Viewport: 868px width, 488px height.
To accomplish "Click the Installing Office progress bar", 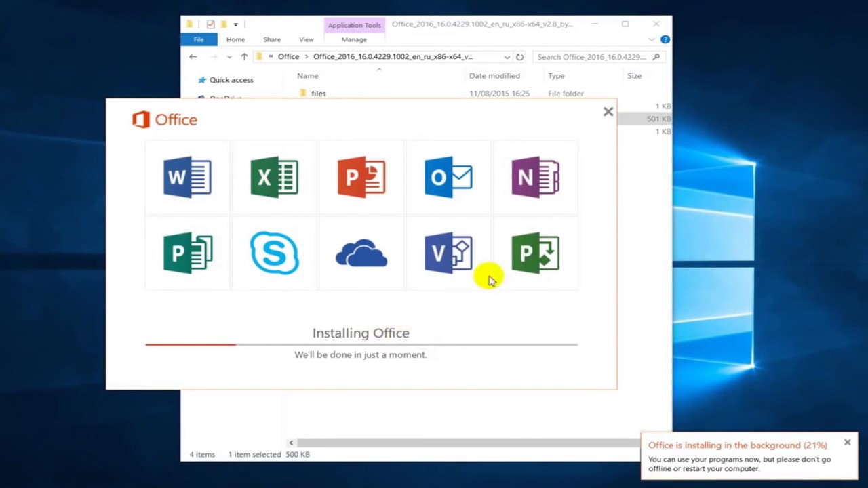I will 361,344.
